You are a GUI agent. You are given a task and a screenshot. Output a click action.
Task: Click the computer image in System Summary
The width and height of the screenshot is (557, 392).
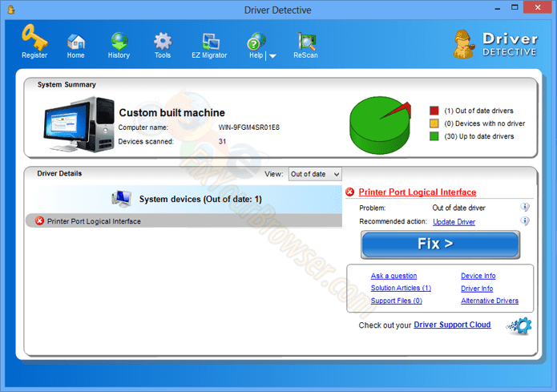[79, 124]
